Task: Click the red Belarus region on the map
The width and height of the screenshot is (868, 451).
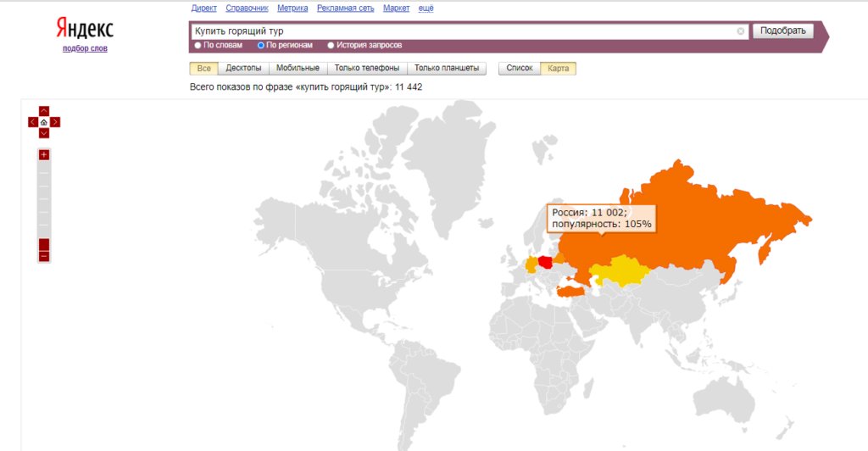Action: [546, 262]
